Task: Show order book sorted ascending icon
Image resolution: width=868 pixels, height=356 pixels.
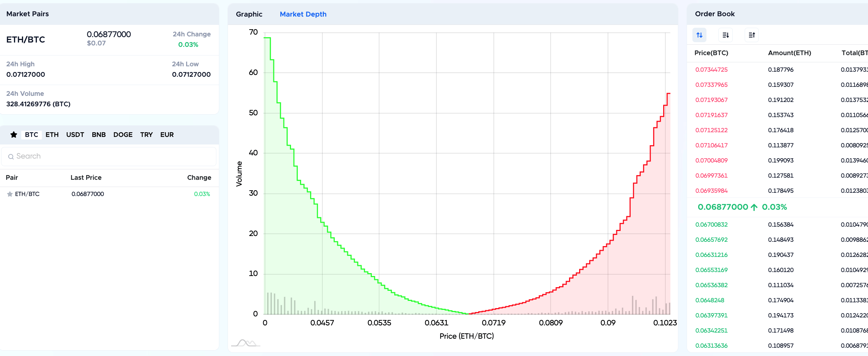Action: (752, 35)
